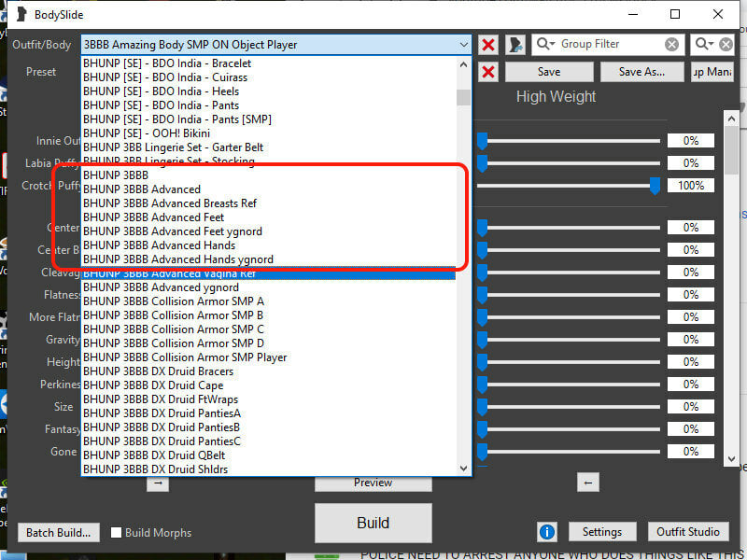
Task: Open Settings
Action: click(x=602, y=532)
